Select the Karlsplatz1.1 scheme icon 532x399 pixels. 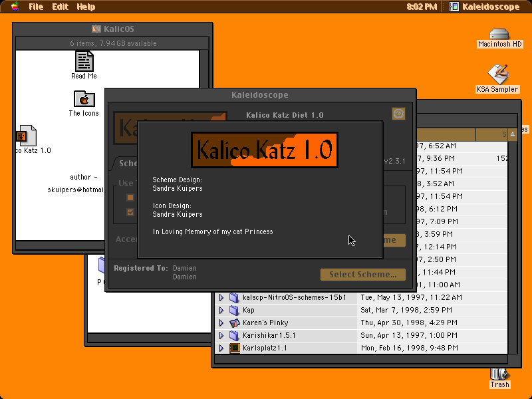click(235, 348)
